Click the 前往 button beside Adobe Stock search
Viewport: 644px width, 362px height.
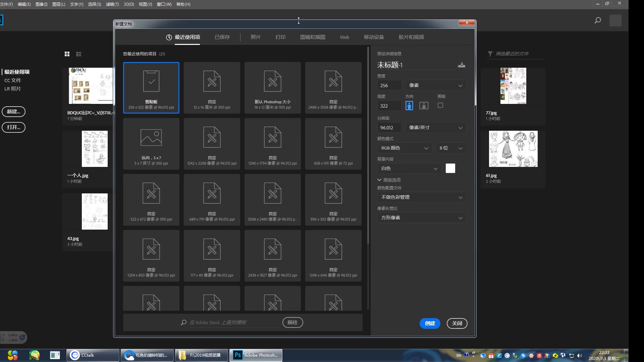click(292, 322)
